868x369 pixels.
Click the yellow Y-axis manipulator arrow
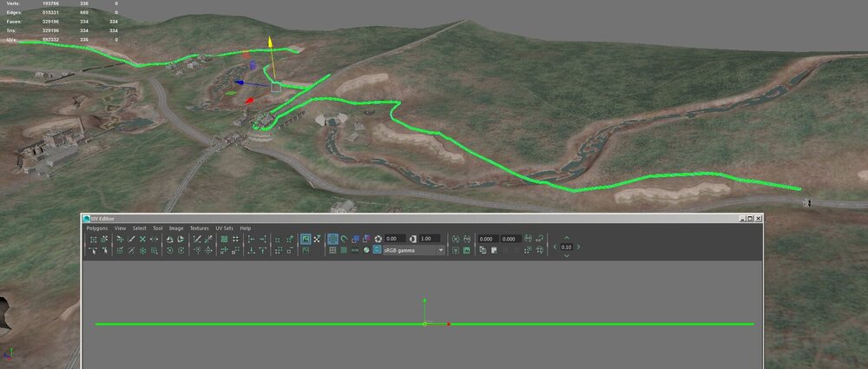point(270,41)
